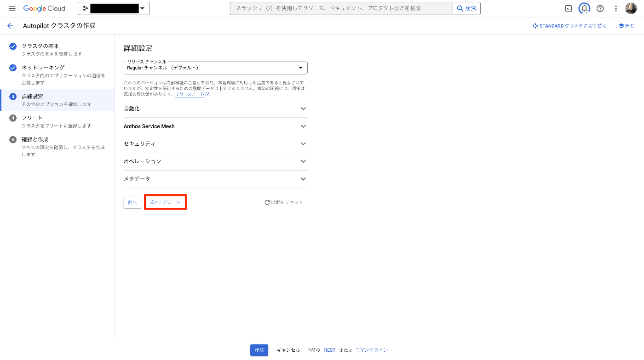
Task: Open the 学ぶ learn panel
Action: tap(626, 26)
